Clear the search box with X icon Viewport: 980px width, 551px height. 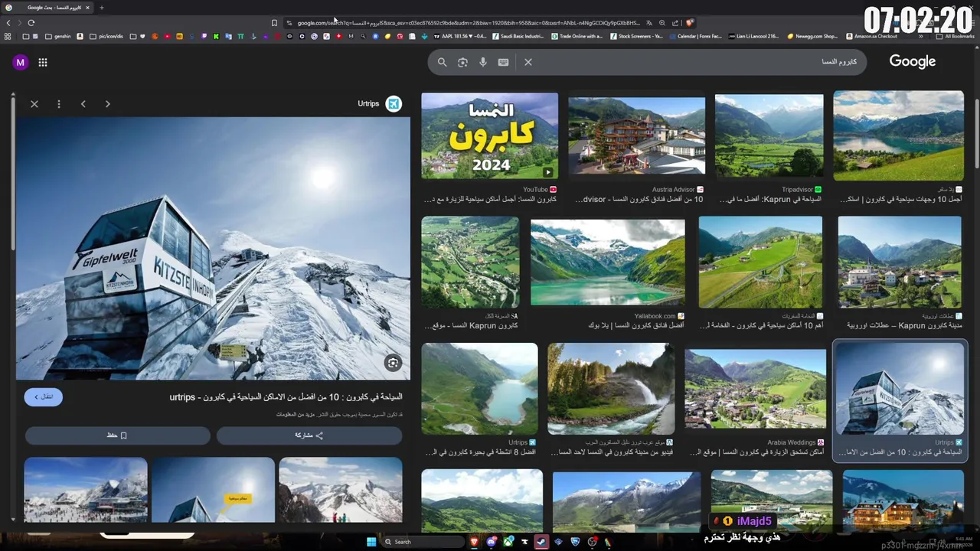coord(528,62)
